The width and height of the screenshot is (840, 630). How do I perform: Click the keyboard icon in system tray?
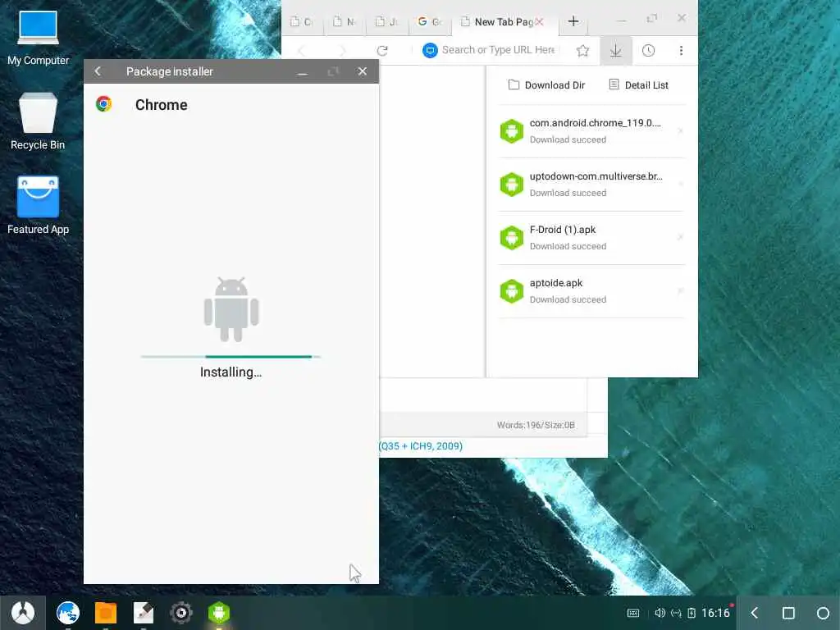(633, 613)
